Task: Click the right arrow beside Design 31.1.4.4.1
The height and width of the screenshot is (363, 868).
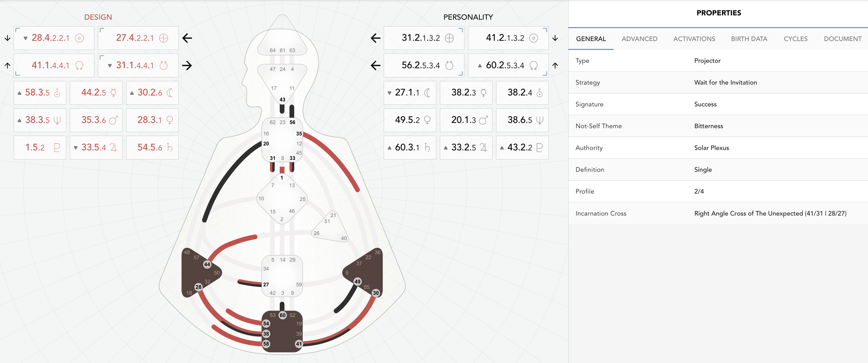Action: (x=187, y=65)
